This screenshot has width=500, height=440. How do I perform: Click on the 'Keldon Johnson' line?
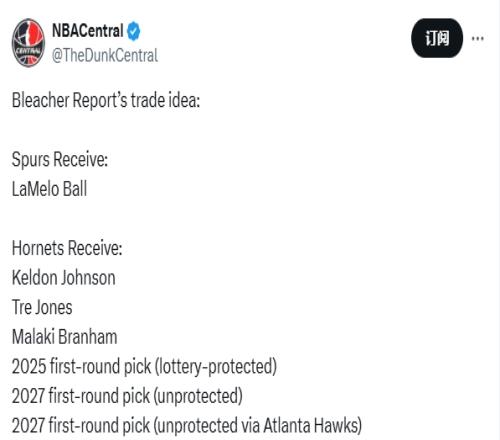(x=64, y=278)
